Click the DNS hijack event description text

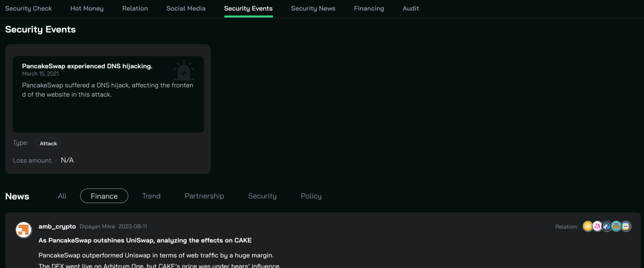coord(108,90)
